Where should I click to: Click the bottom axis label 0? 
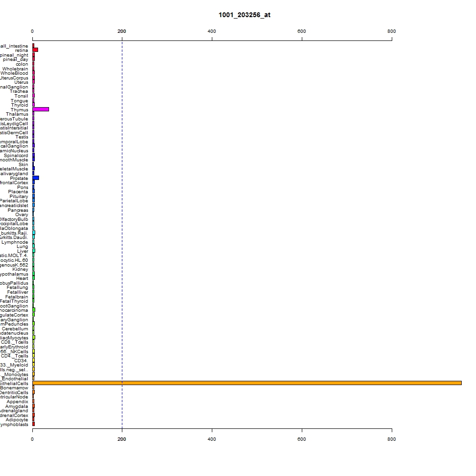click(32, 439)
